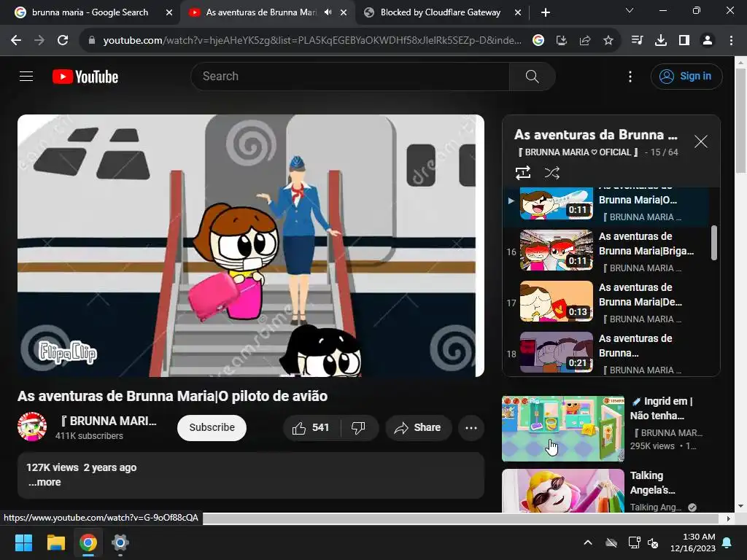747x560 pixels.
Task: Open BRUNNA MARI... channel name link
Action: click(x=108, y=421)
